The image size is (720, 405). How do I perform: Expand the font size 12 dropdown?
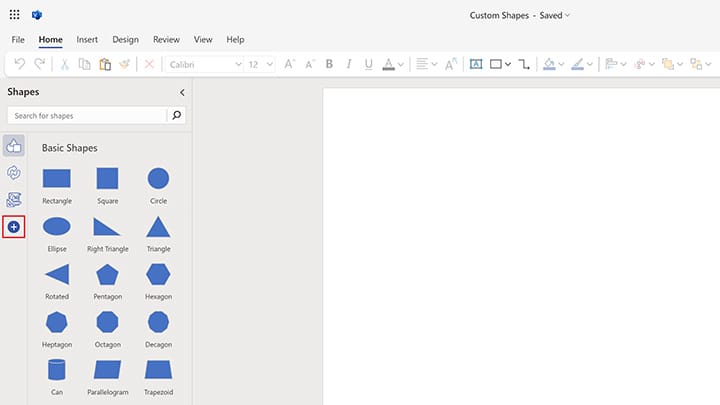[260, 64]
